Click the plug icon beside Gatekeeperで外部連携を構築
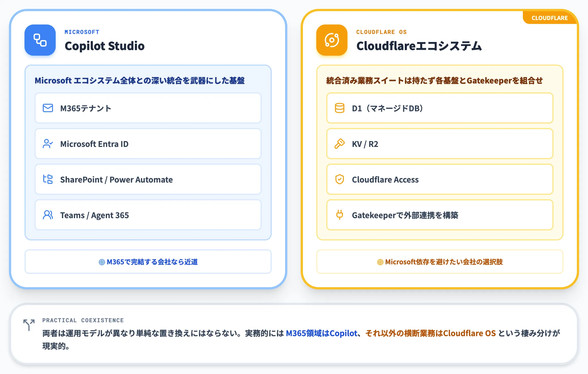588x374 pixels. pyautogui.click(x=340, y=215)
